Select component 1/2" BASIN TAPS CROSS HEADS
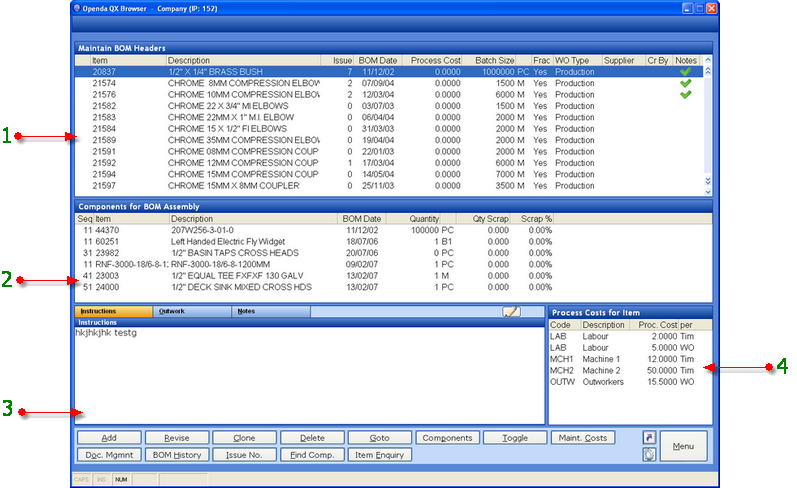 (x=393, y=253)
